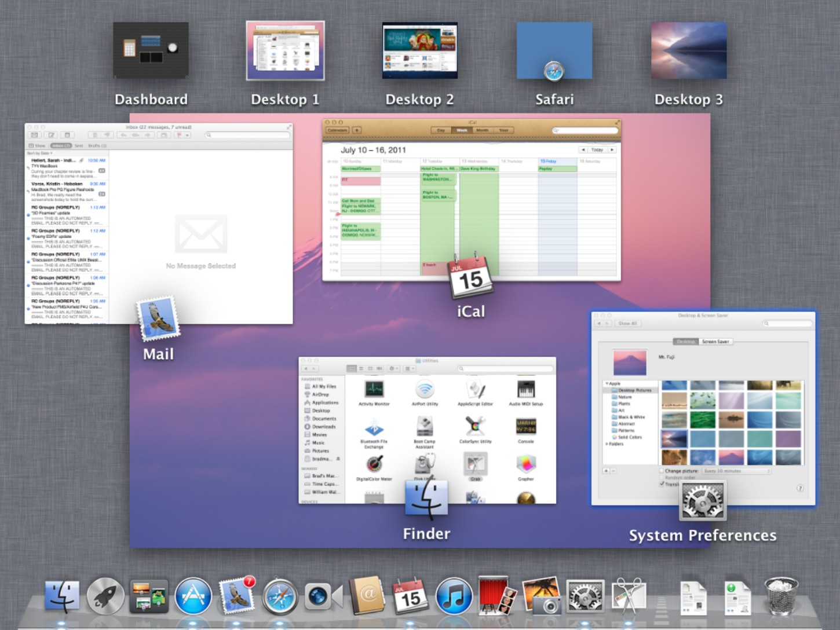Click the Finder window search field
Image resolution: width=840 pixels, height=630 pixels.
[x=506, y=368]
